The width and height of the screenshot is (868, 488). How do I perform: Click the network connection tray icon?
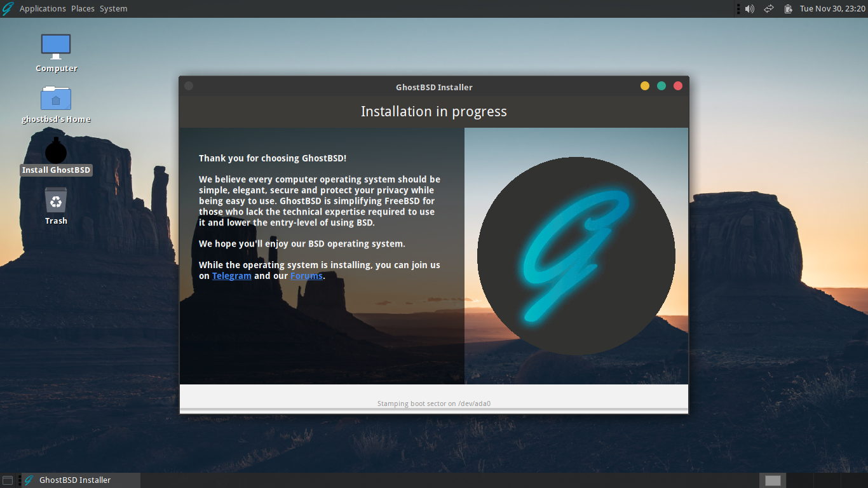click(x=768, y=9)
